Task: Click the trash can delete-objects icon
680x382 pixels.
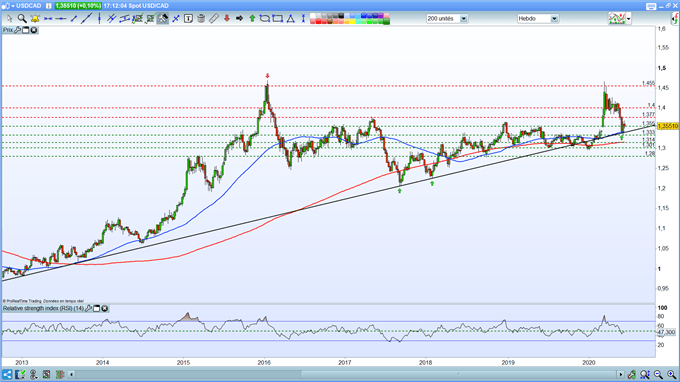Action: pos(201,19)
